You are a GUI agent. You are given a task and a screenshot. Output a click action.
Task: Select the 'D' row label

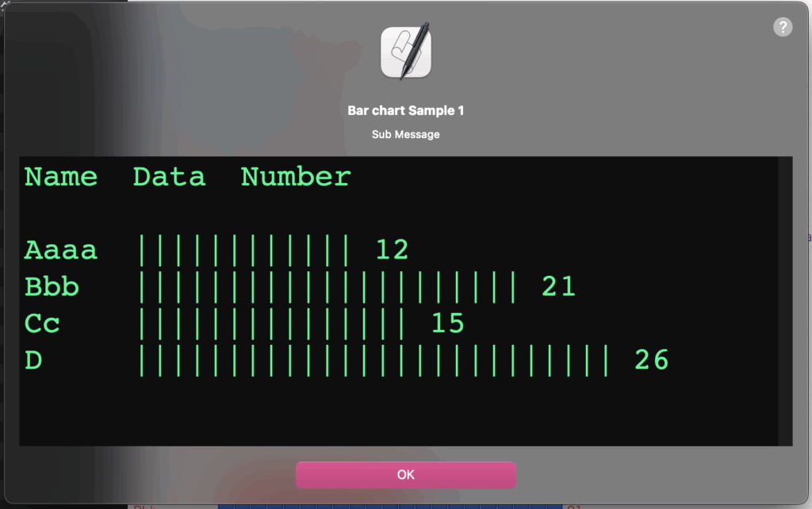pyautogui.click(x=33, y=361)
